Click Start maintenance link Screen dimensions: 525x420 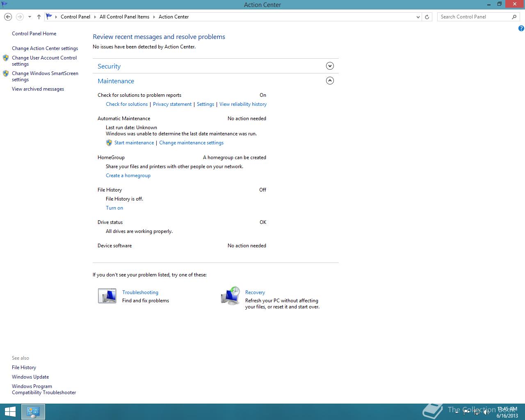tap(134, 143)
